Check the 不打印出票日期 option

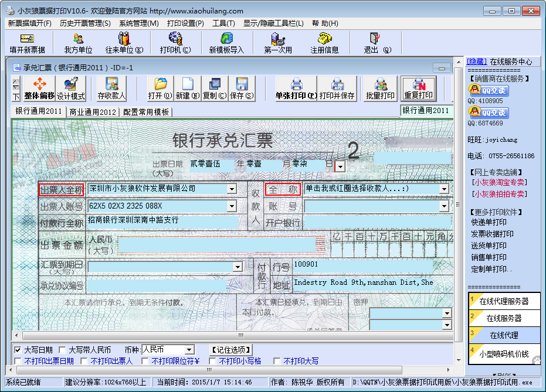click(18, 362)
